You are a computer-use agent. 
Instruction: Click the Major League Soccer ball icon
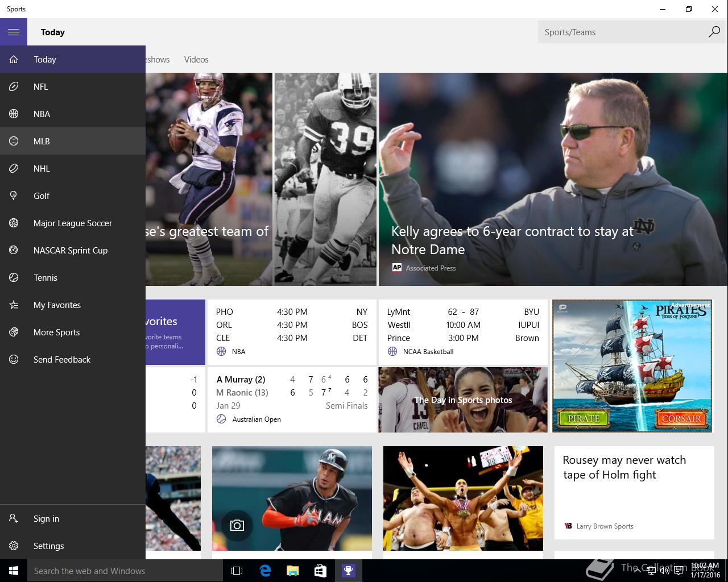14,223
